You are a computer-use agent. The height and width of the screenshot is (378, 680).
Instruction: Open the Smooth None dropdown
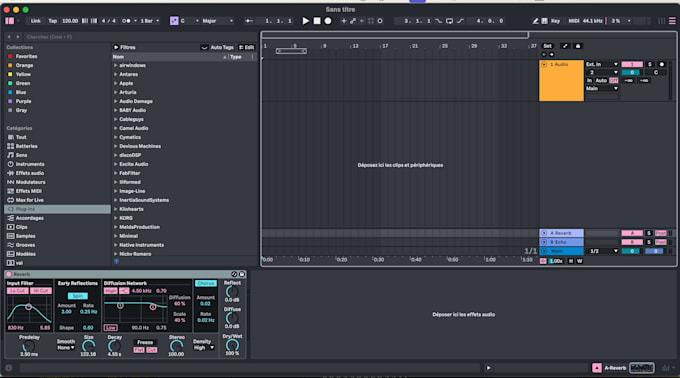coord(66,348)
